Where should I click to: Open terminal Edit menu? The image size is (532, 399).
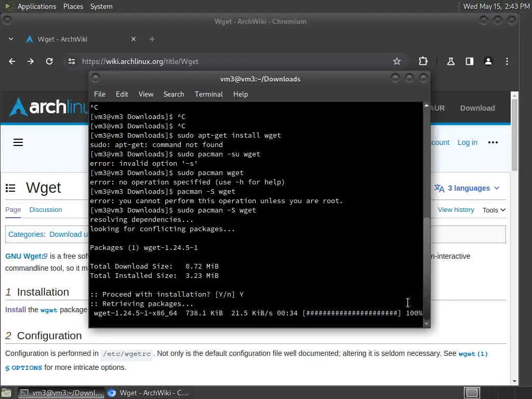pos(122,95)
